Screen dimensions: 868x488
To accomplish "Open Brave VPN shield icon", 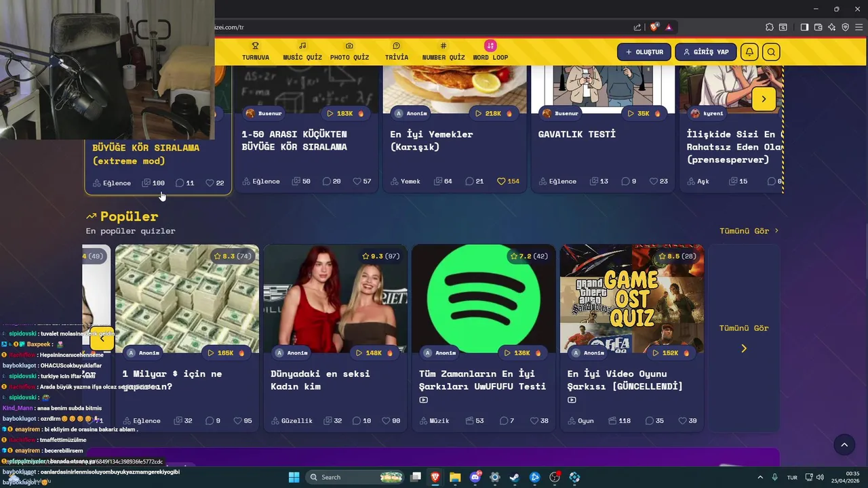I will (x=846, y=27).
